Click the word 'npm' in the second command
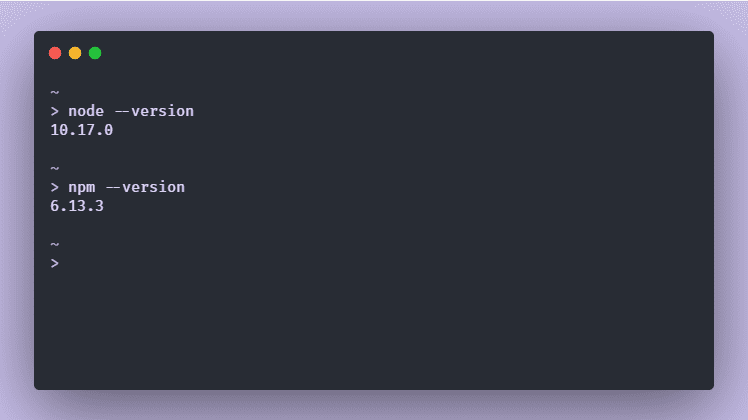This screenshot has height=420, width=748. point(82,188)
